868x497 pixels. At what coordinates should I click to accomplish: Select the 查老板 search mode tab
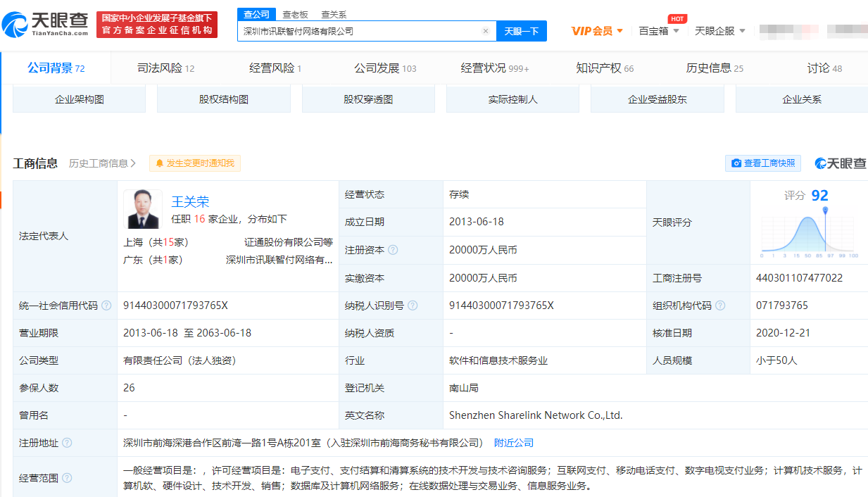coord(295,14)
